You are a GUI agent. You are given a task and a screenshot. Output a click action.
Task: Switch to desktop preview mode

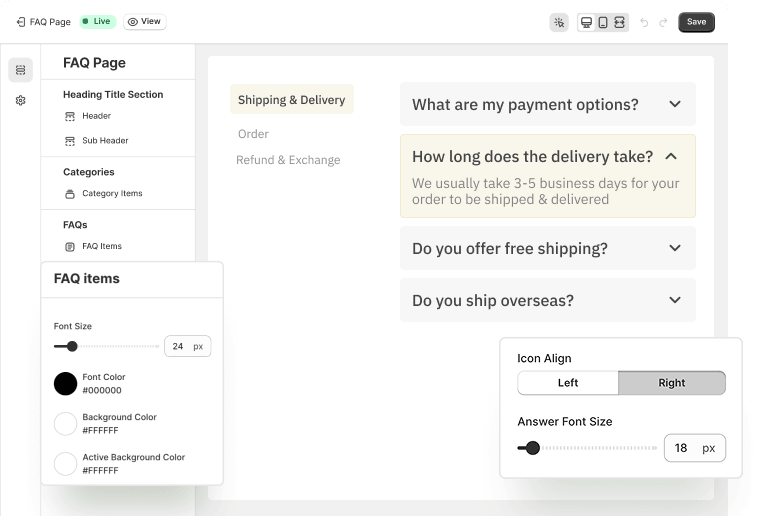tap(587, 22)
